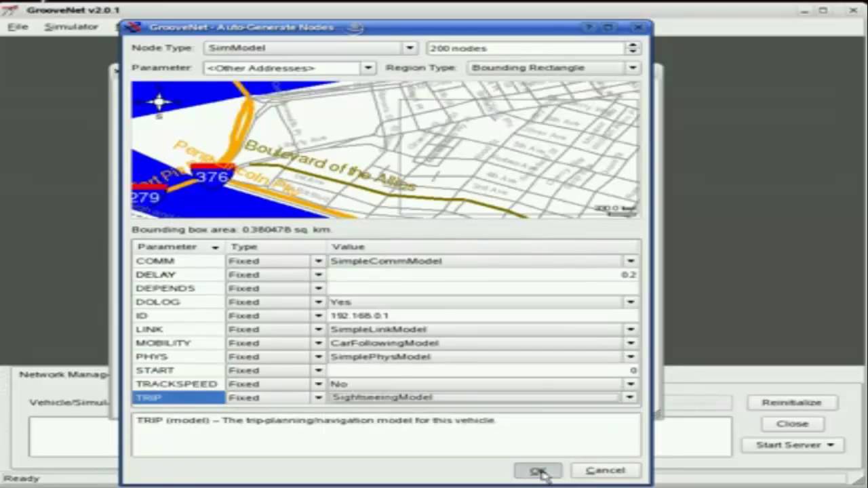868x488 pixels.
Task: Open the Parameter Other Addresses dropdown
Action: click(x=368, y=68)
